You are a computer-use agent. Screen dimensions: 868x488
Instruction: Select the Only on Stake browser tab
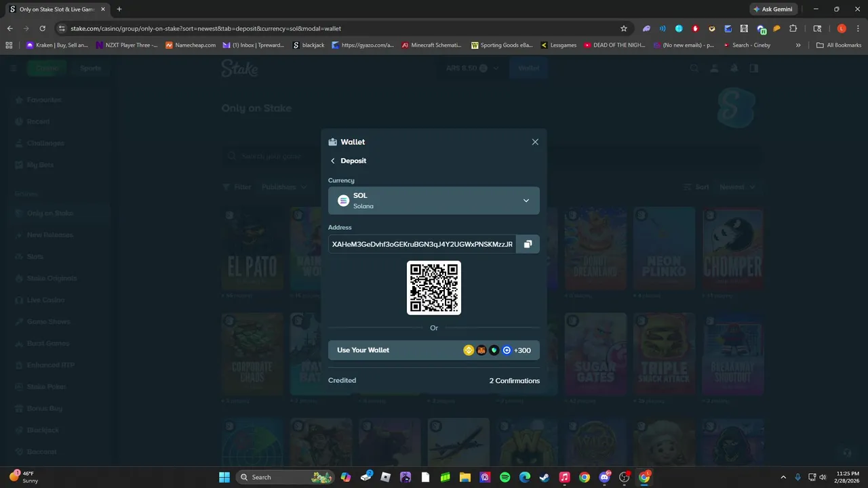(x=57, y=9)
